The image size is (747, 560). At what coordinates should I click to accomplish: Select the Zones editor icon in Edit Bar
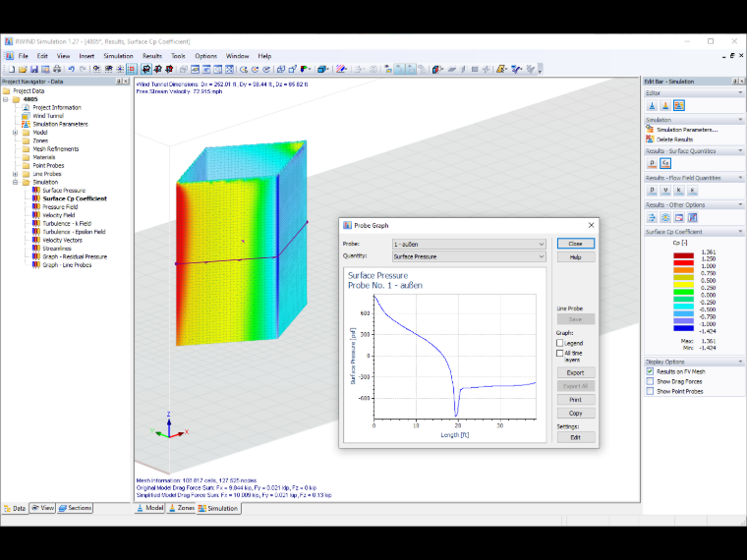(665, 106)
